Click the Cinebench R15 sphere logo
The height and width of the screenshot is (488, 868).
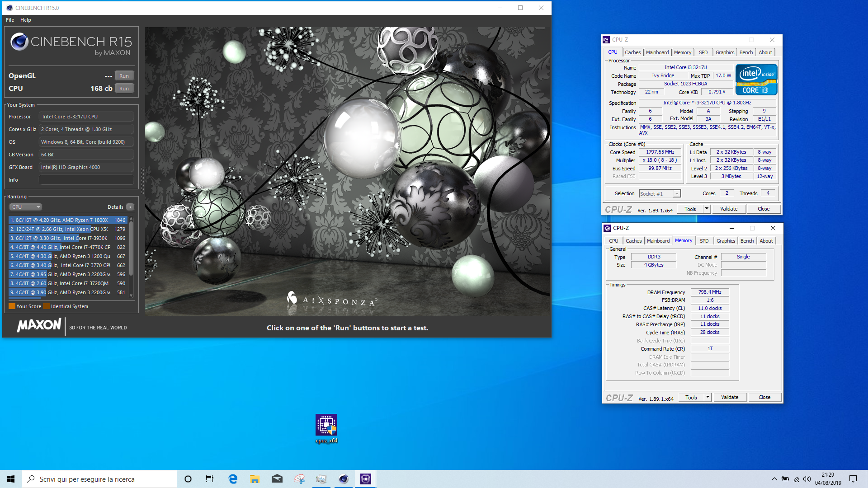pos(19,42)
